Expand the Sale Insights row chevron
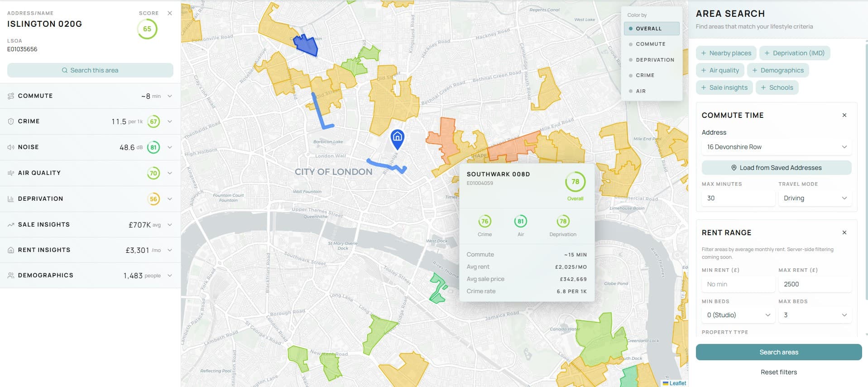This screenshot has width=868, height=387. click(170, 225)
